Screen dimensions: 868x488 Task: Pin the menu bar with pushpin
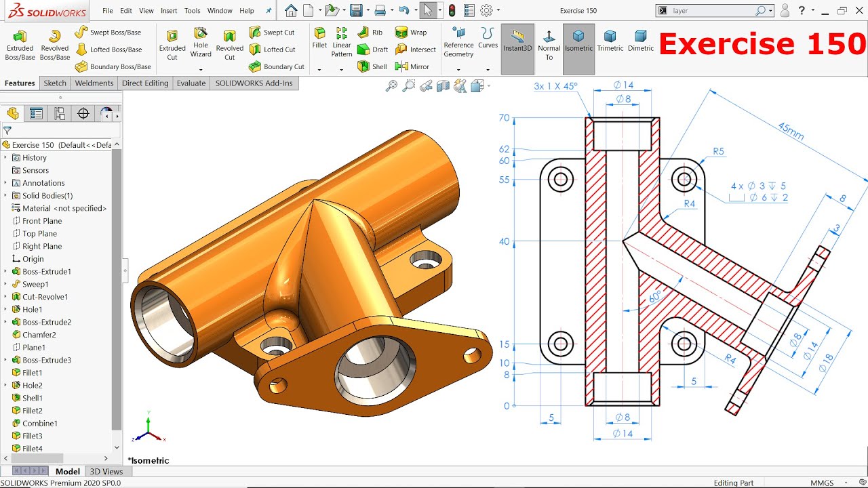pyautogui.click(x=269, y=11)
